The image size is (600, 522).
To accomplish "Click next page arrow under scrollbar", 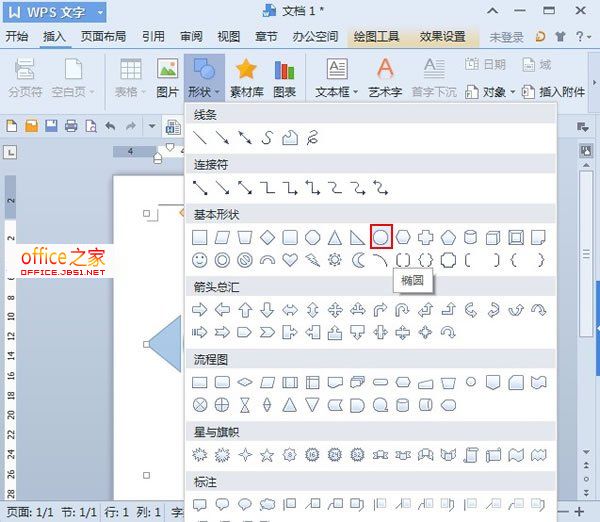I will click(x=586, y=492).
